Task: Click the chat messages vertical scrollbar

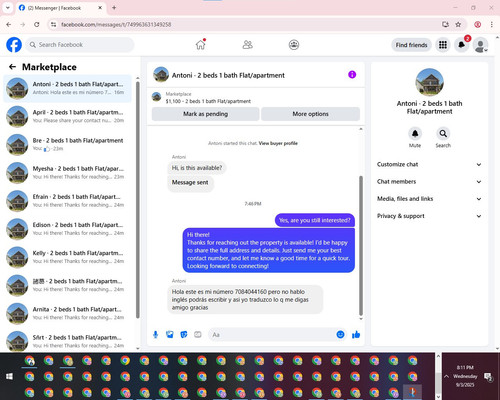Action: pyautogui.click(x=361, y=246)
